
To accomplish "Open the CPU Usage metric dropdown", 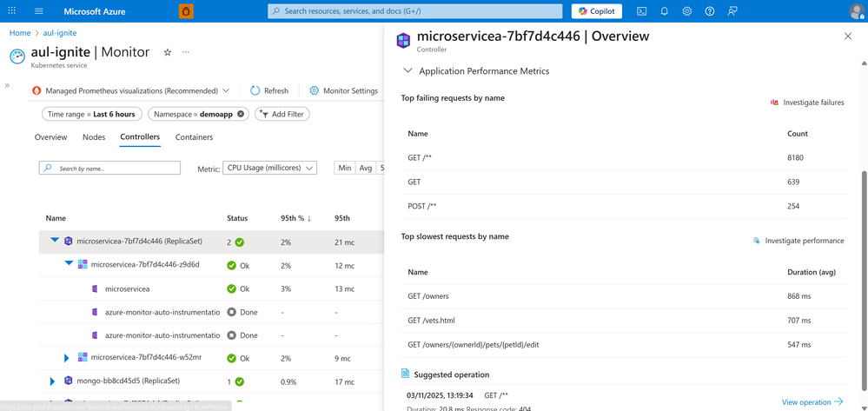I will [269, 168].
